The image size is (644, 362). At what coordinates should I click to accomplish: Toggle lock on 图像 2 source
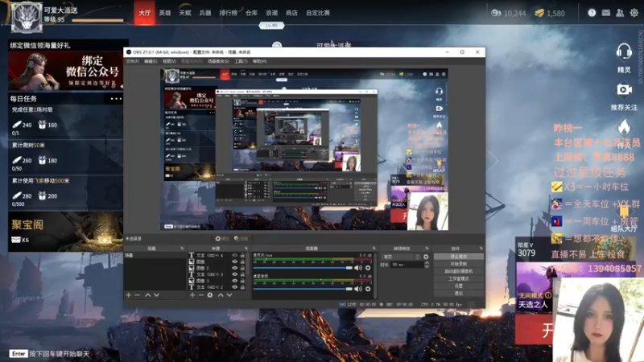tap(242, 268)
